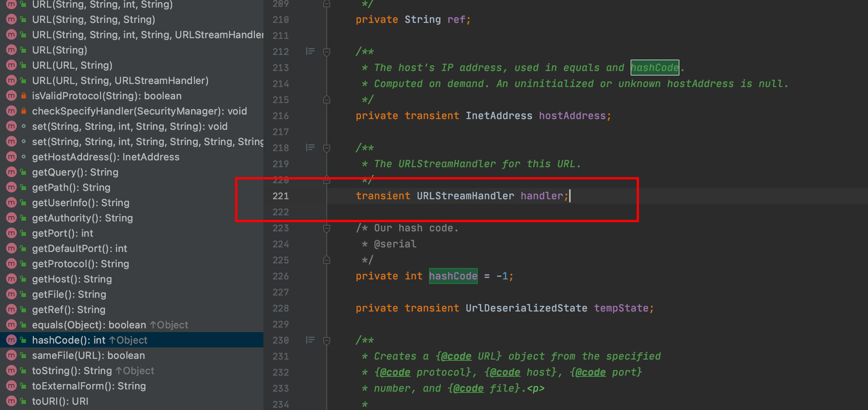This screenshot has height=410, width=868.
Task: Click private lock icon of checkSpecifyHandler
Action: tap(24, 111)
